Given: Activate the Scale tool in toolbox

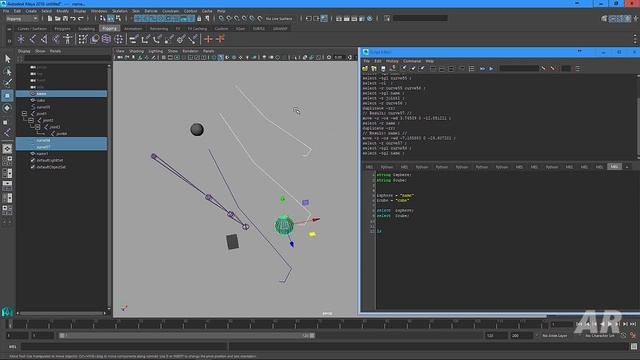Looking at the screenshot, I should point(6,122).
